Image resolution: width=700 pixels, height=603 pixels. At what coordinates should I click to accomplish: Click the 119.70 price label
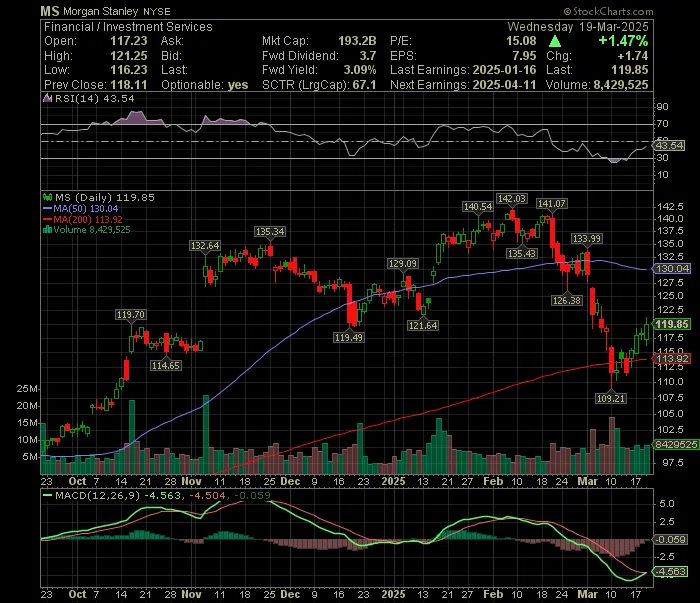pos(130,315)
